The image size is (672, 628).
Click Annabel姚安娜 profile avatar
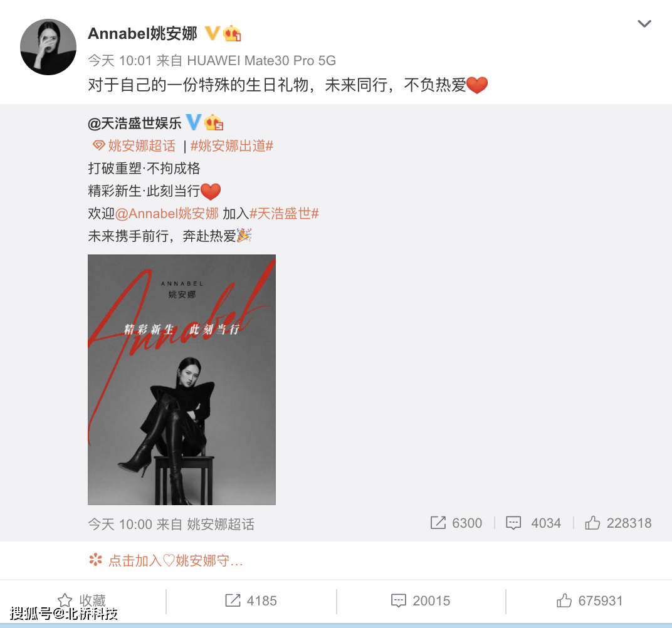pyautogui.click(x=48, y=47)
